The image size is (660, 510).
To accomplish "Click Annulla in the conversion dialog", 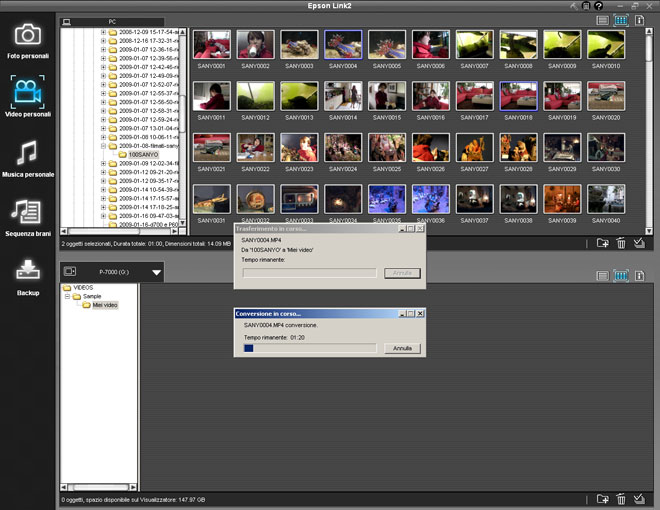I will (402, 349).
